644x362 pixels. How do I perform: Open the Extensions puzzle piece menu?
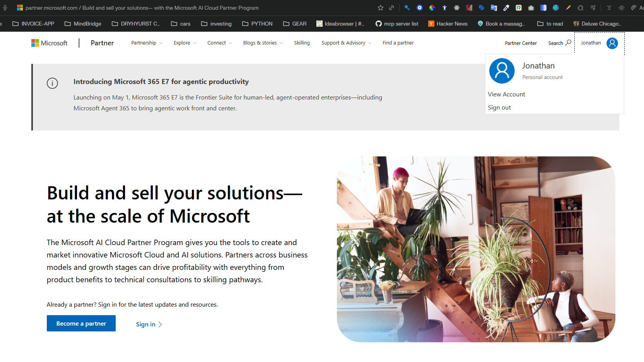[581, 8]
